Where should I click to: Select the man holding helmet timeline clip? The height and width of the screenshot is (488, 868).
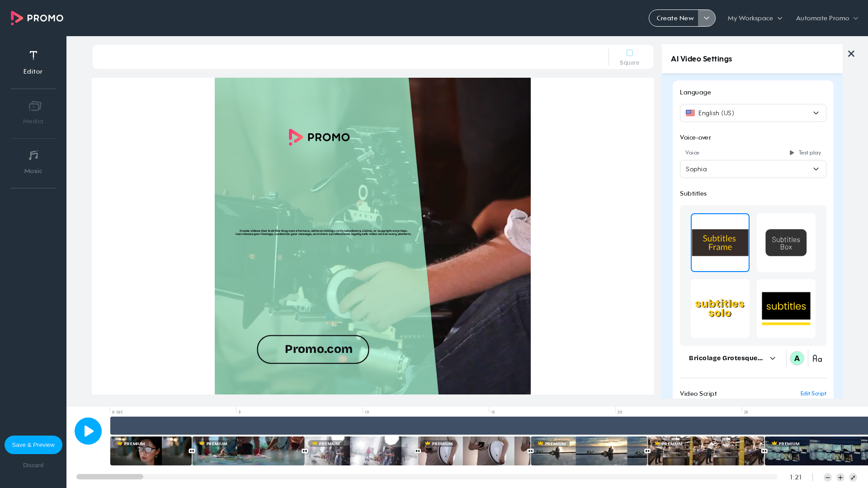(x=474, y=451)
